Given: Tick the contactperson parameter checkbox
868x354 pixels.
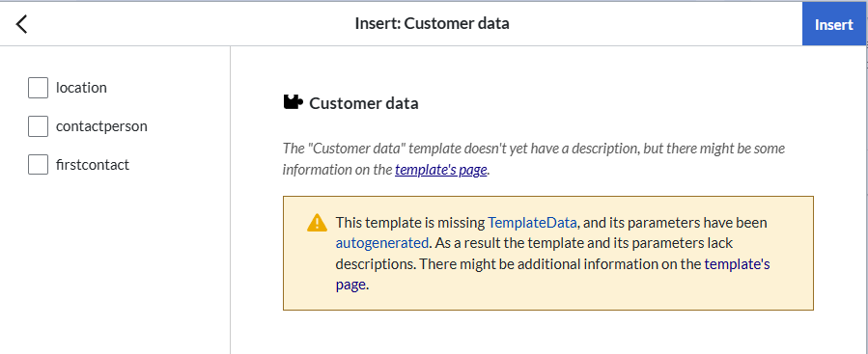Looking at the screenshot, I should click(x=39, y=126).
